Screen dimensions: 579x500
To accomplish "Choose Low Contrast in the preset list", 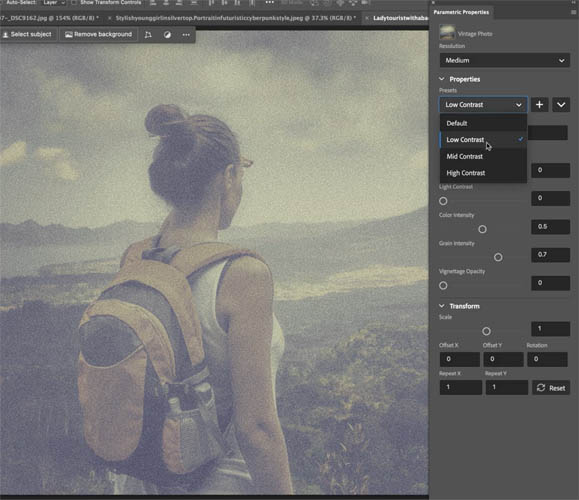I will (x=483, y=140).
